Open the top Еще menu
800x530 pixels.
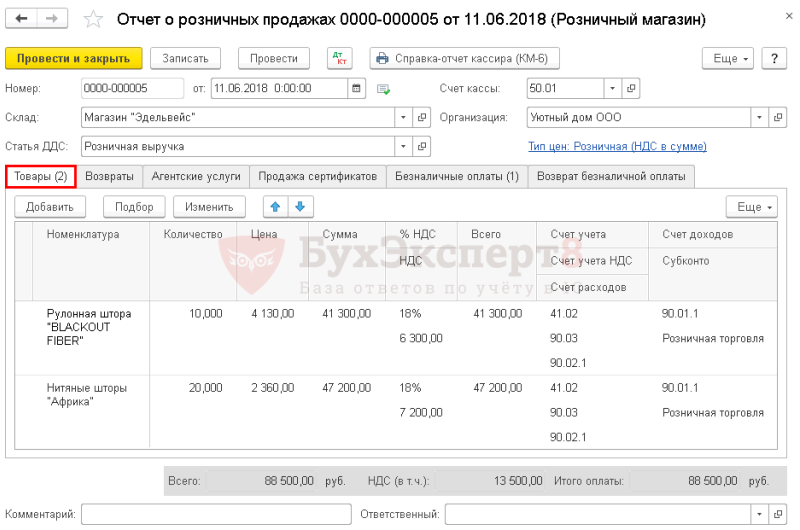(730, 58)
